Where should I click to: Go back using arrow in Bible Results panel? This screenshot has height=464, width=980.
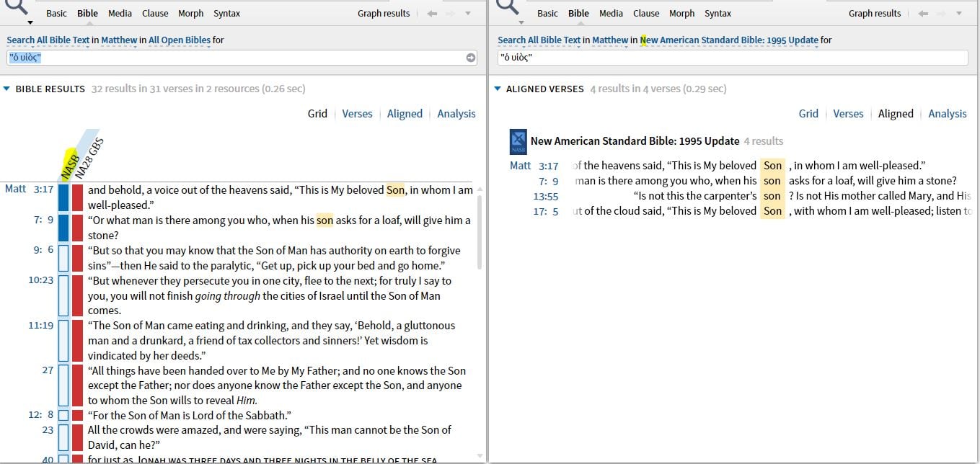click(432, 14)
